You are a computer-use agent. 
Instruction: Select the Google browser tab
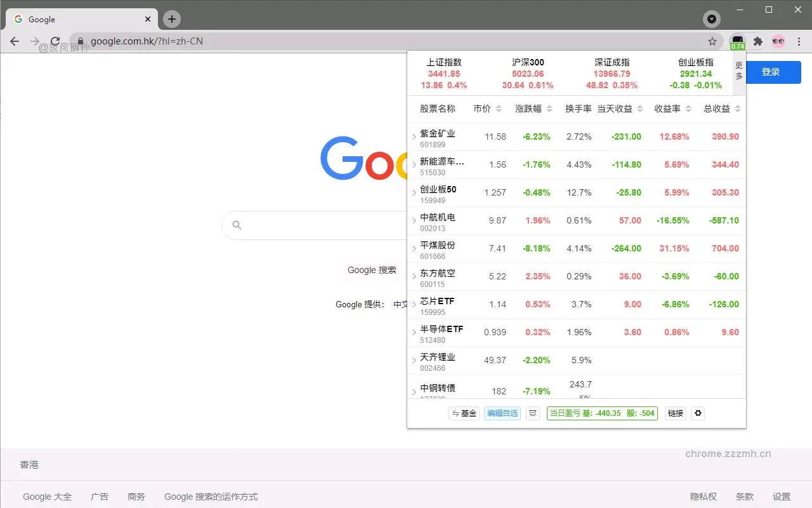click(76, 19)
